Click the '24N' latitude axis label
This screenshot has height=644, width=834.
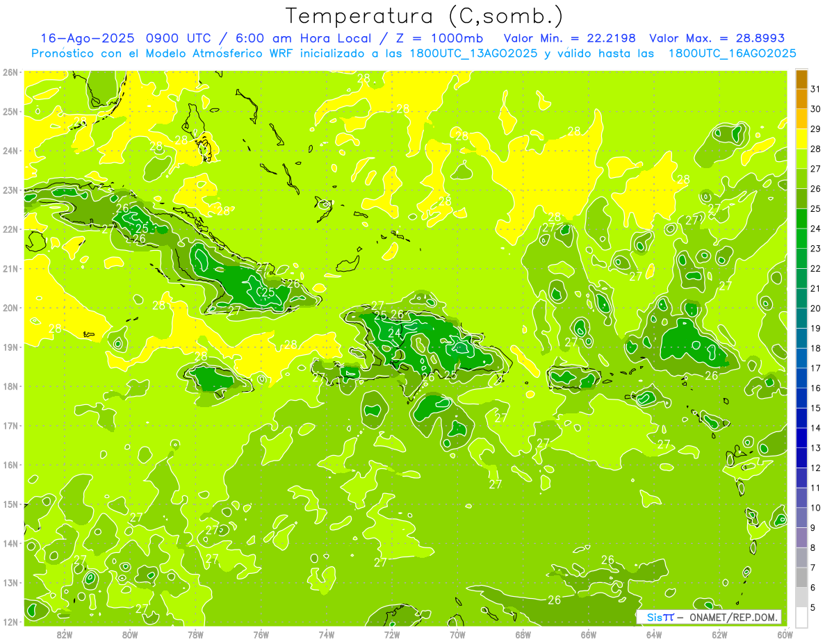coord(10,151)
